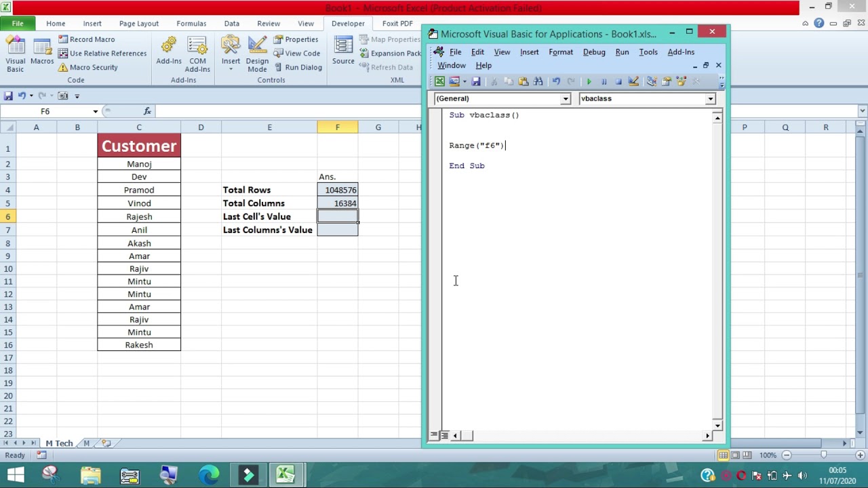Open Project Explorer icon in VBA
This screenshot has width=868, height=488.
(652, 82)
